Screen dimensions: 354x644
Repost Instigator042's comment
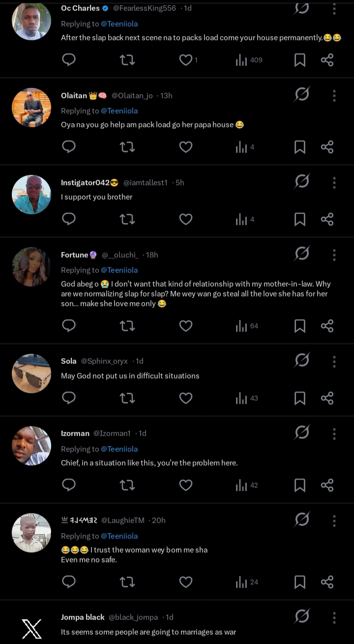(x=127, y=219)
